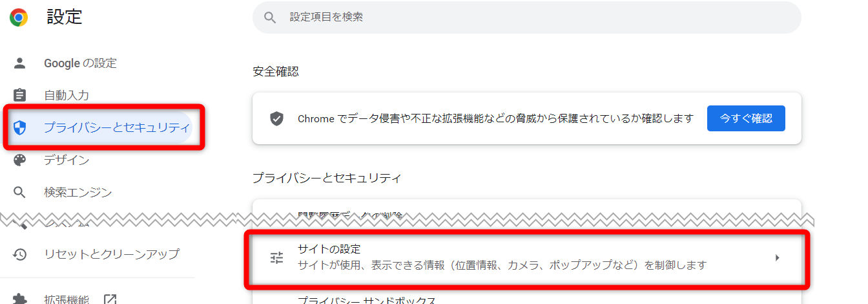Click the Chrome logo icon
Screen dimensions: 868x304
[x=19, y=17]
